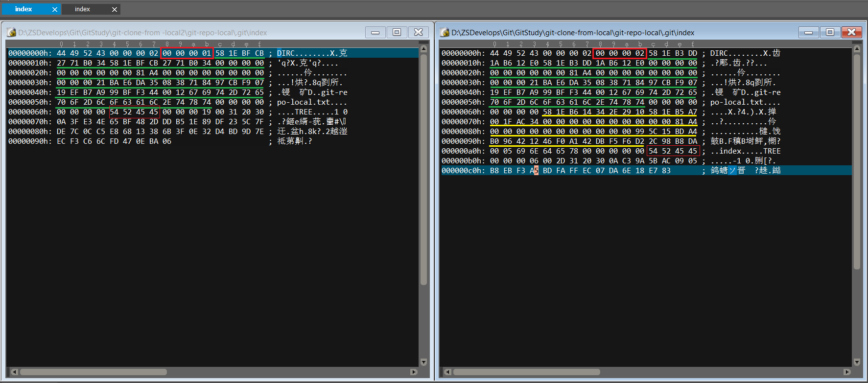Click 'po-local.txt....' ASCII text in left window
The width and height of the screenshot is (868, 383).
click(312, 102)
